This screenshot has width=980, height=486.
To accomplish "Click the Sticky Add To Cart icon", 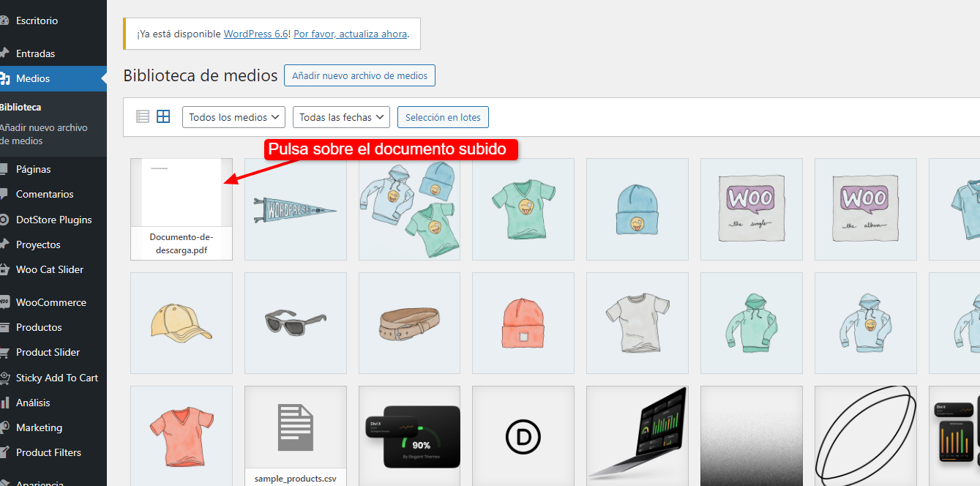I will (x=4, y=378).
